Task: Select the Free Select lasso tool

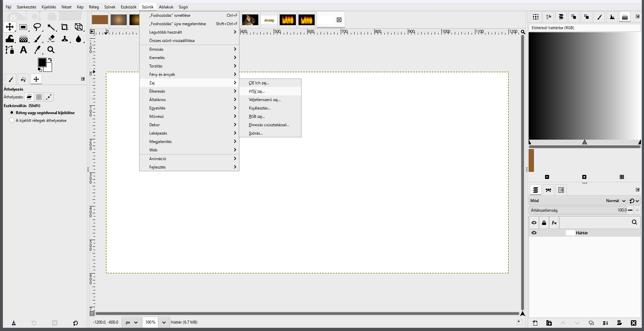Action: [37, 27]
